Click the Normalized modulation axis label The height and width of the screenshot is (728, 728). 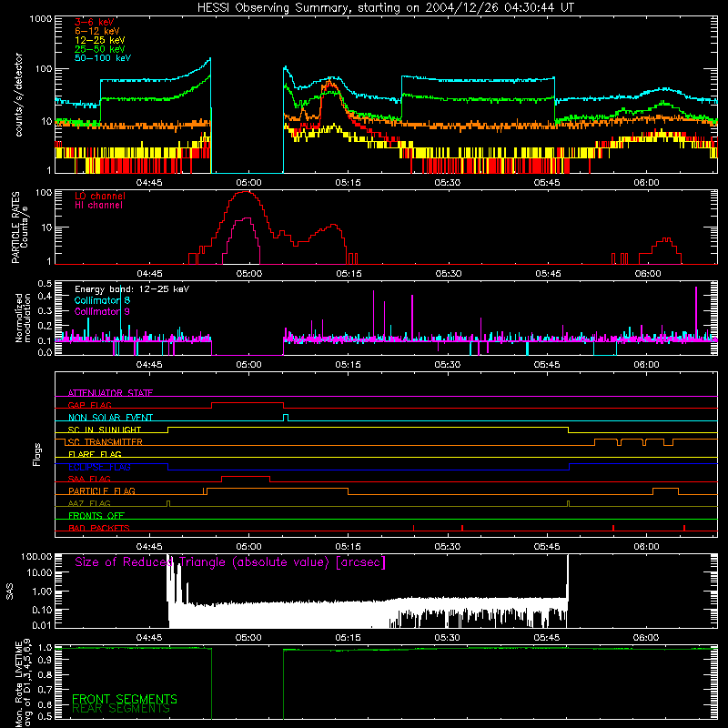24,318
